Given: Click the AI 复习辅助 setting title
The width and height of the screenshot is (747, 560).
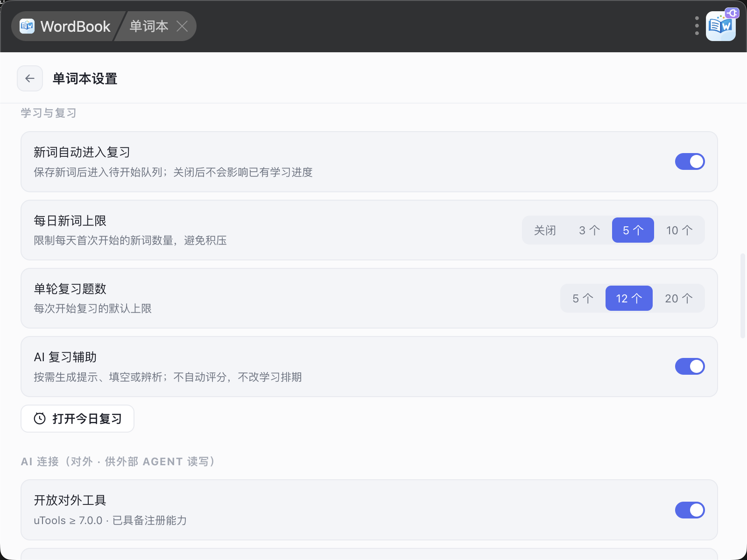Looking at the screenshot, I should pos(65,357).
